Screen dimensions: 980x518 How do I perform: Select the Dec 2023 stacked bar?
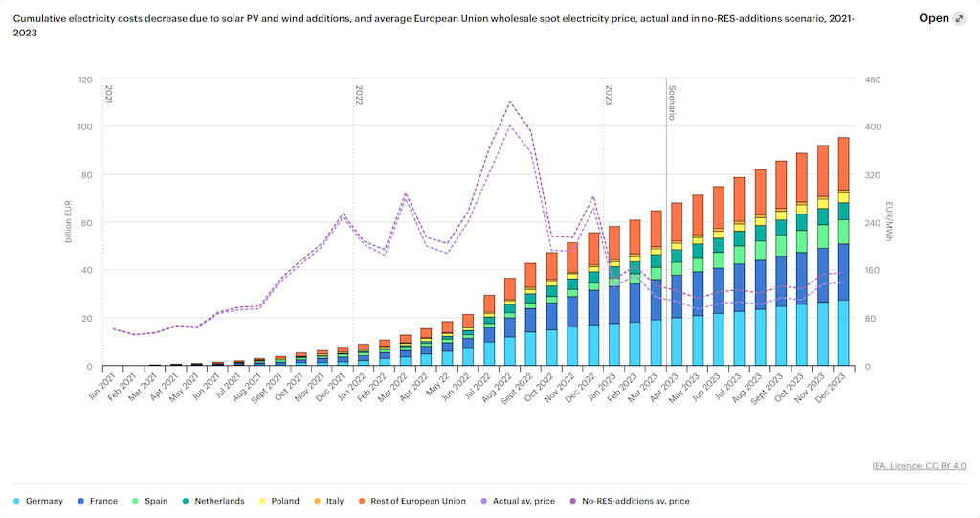(x=843, y=252)
